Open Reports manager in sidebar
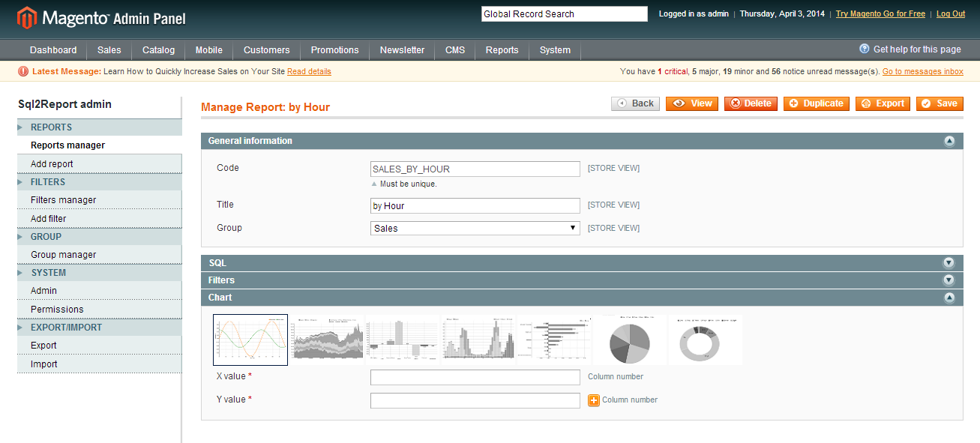980x443 pixels. pos(100,145)
